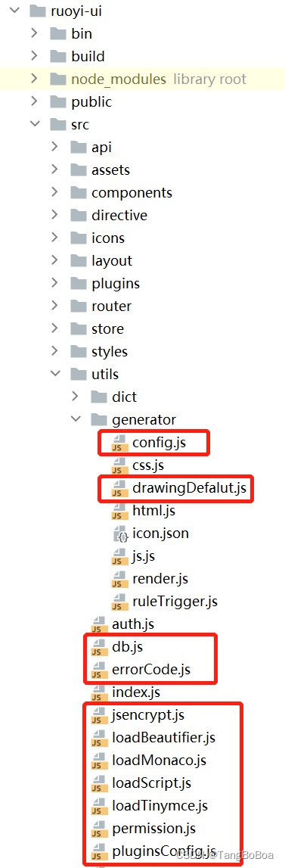Expand the components folder chevron

pos(55,193)
